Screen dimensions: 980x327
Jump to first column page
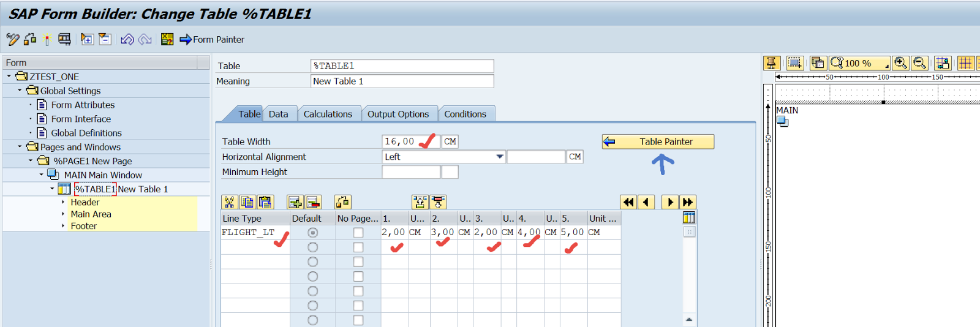pos(628,202)
